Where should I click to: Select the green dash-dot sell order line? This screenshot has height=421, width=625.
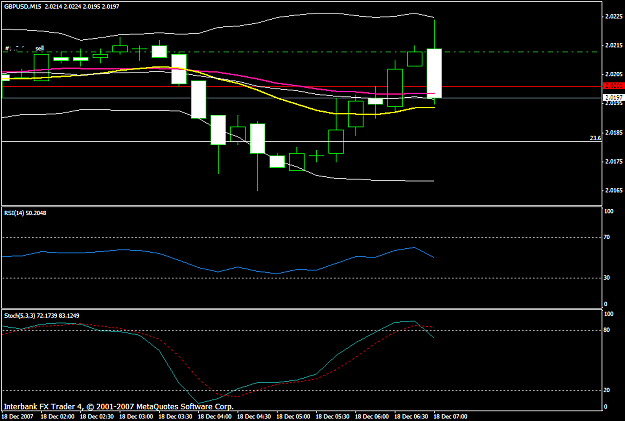[299, 52]
